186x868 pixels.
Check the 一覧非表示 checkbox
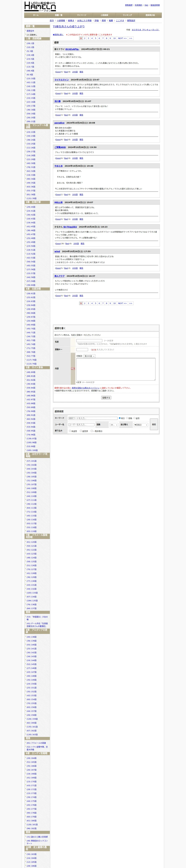point(92,431)
